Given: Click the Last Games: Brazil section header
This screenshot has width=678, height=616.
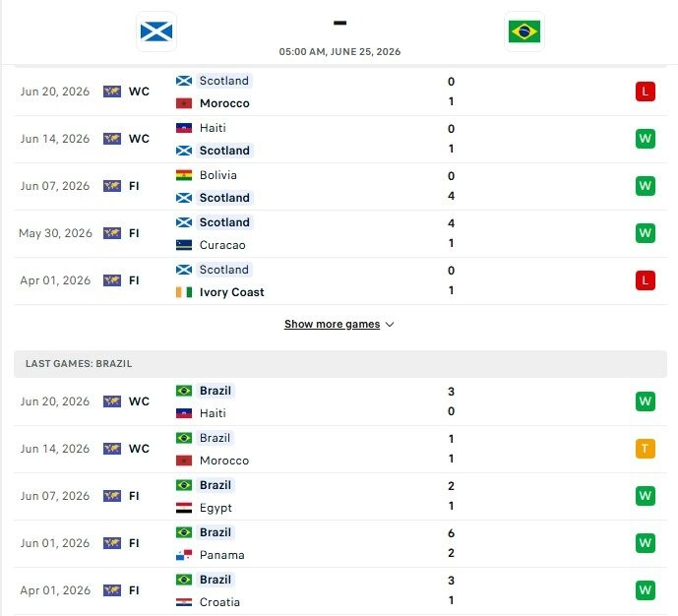Looking at the screenshot, I should [340, 364].
